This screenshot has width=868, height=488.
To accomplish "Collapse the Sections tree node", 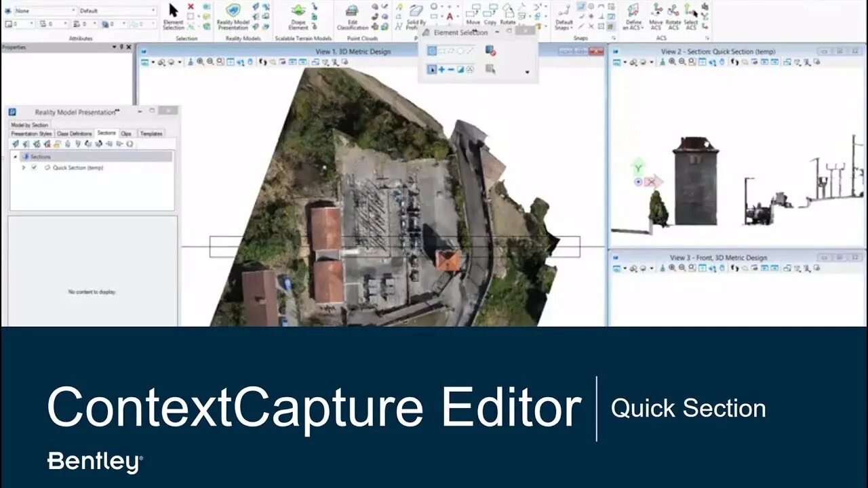I will 16,157.
